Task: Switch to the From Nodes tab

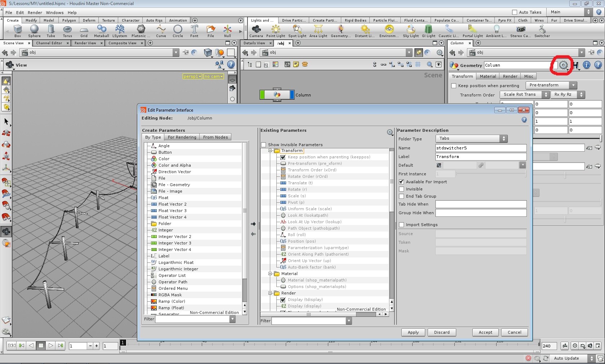Action: (215, 137)
